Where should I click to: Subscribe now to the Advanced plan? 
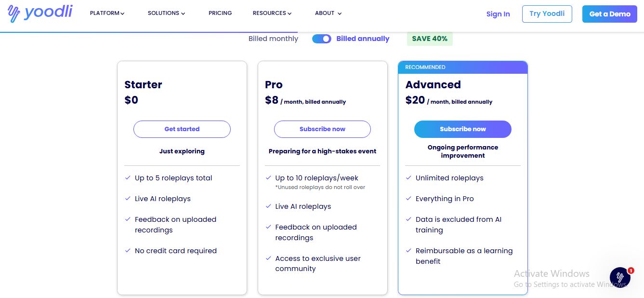click(463, 129)
